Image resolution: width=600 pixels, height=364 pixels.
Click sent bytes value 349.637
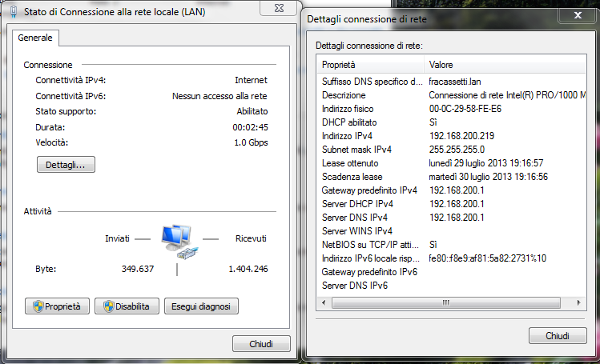point(138,269)
